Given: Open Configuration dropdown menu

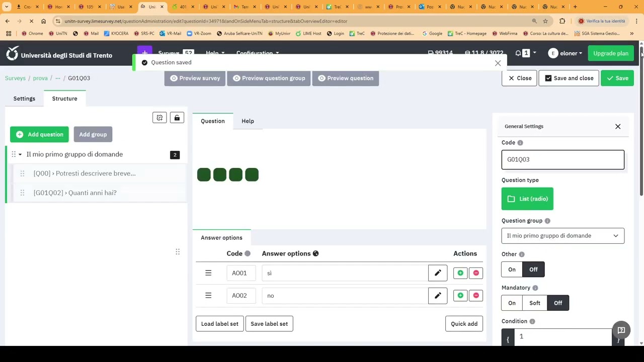Looking at the screenshot, I should 258,53.
